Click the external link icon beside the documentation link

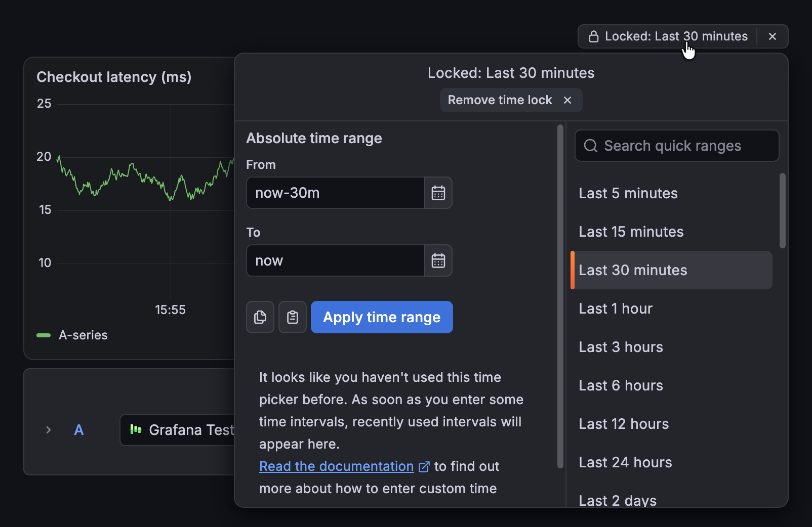[424, 467]
